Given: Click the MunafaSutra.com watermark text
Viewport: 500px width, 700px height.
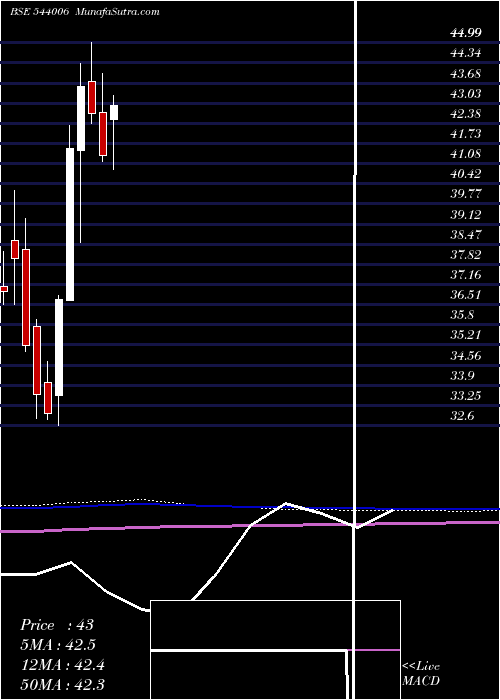Looking at the screenshot, I should coord(118,12).
